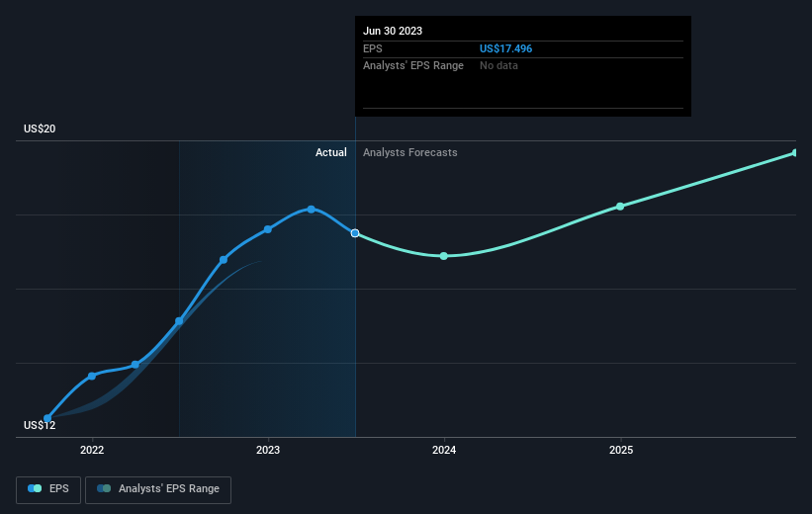Click the EPS point between highlight start and 2023
812x514 pixels.
coord(224,260)
